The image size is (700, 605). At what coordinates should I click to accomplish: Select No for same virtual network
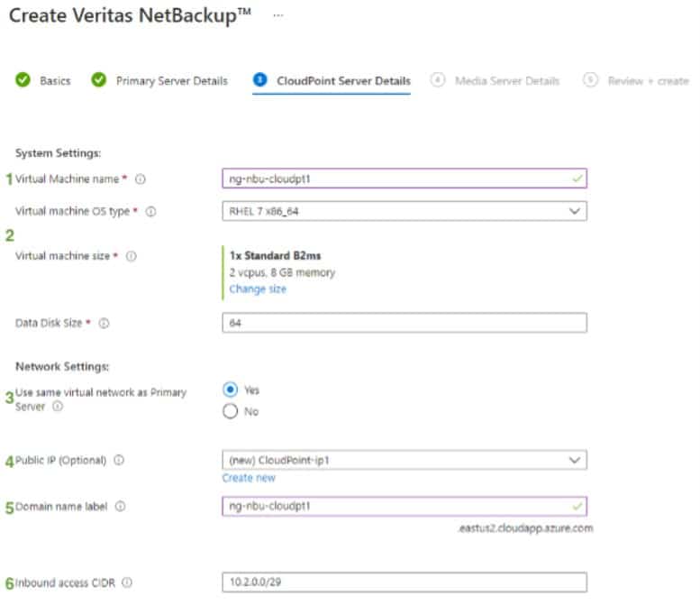coord(231,411)
